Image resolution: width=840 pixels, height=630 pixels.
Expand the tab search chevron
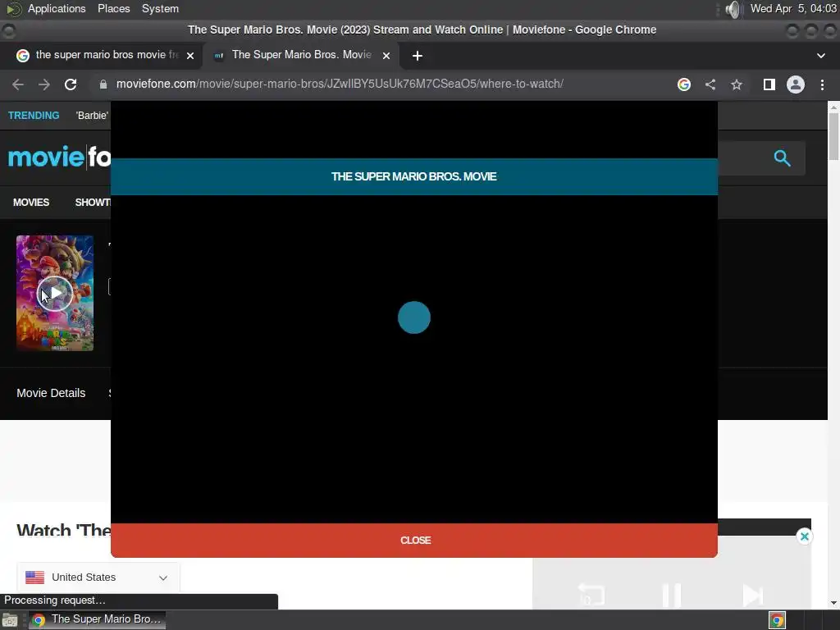820,56
